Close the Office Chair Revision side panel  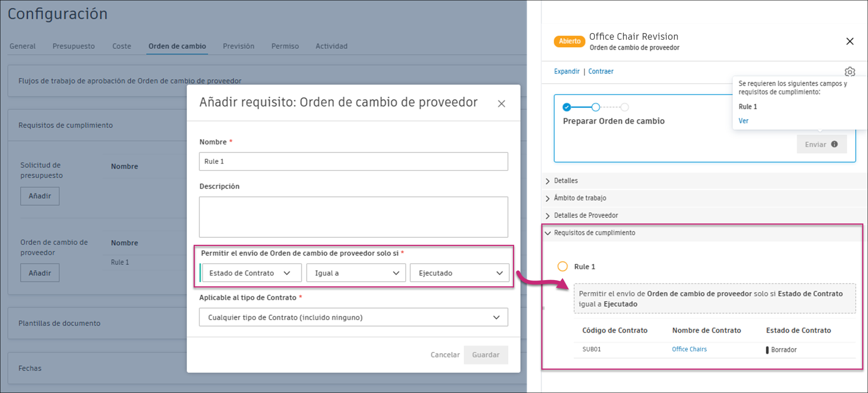click(850, 41)
